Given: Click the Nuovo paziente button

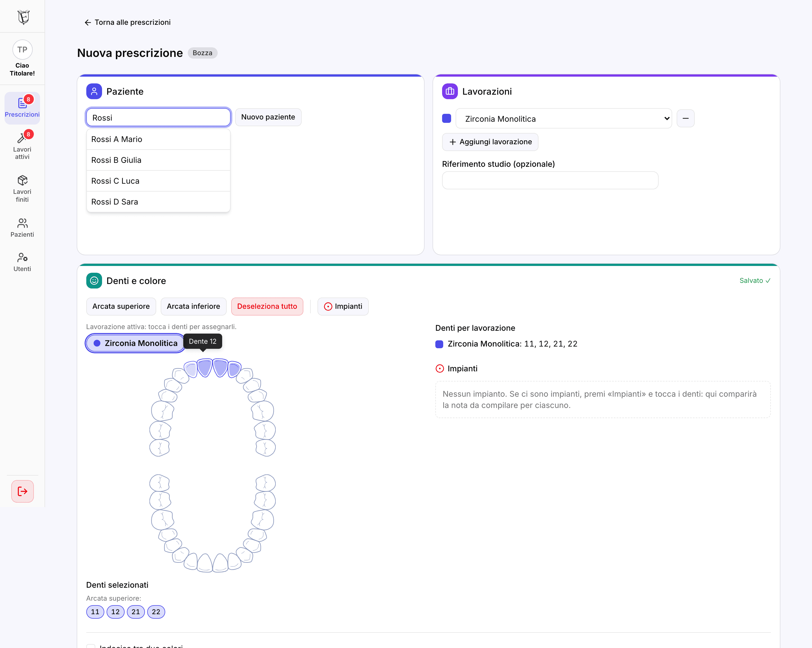Looking at the screenshot, I should [268, 117].
